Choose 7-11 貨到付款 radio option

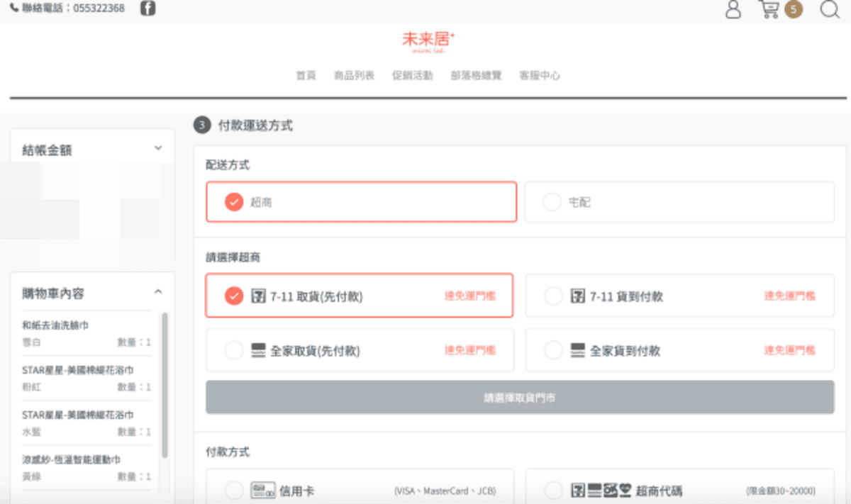553,296
